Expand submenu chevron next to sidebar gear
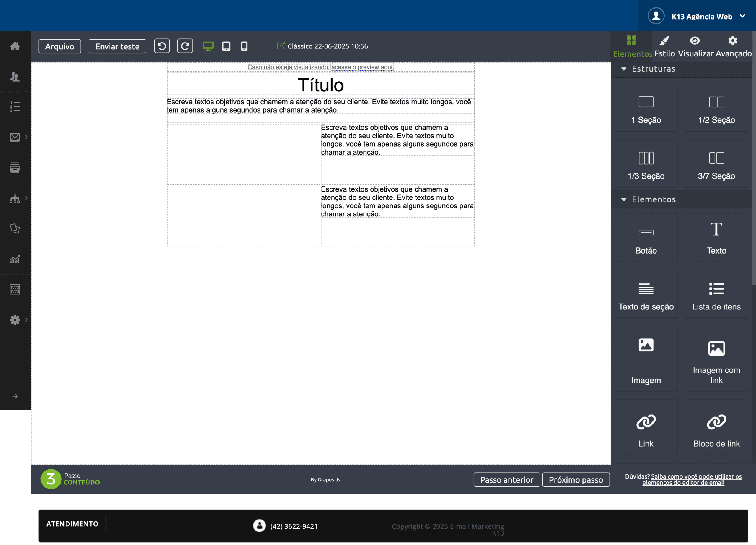 click(x=26, y=319)
